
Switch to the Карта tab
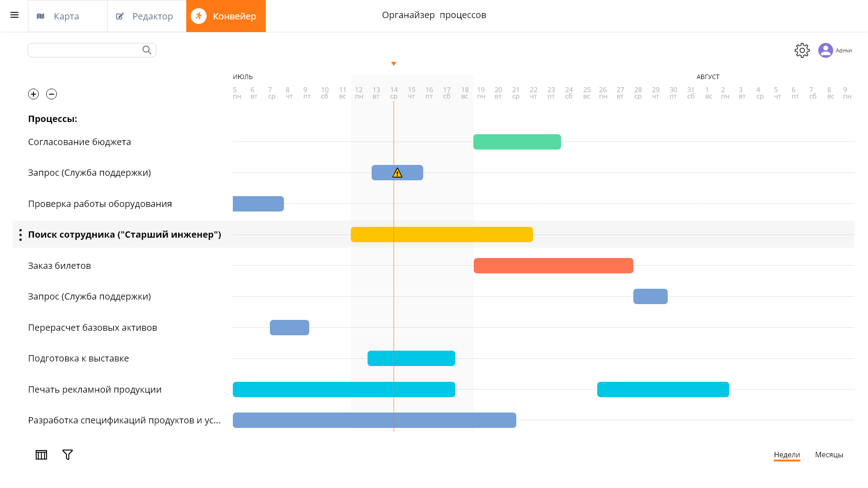[67, 16]
